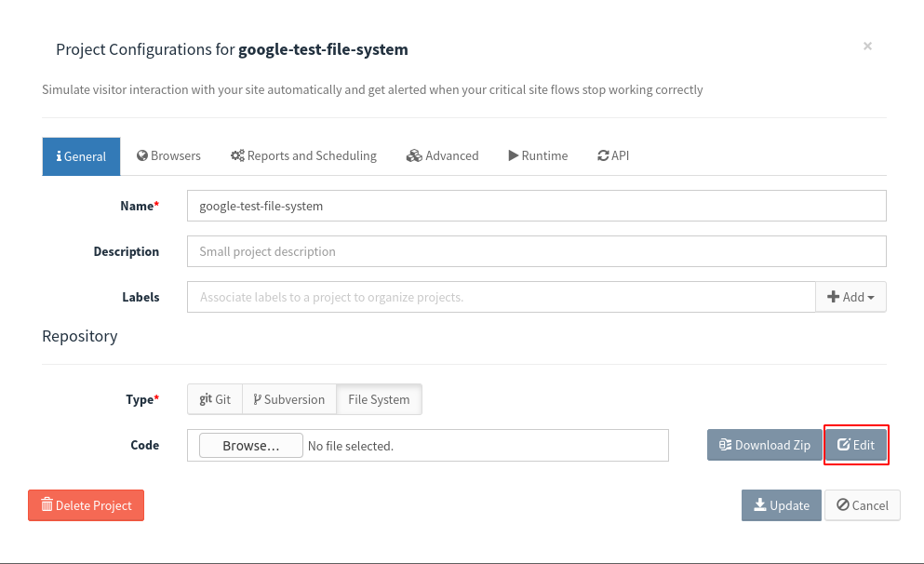Click the play icon on Runtime tab
The height and width of the screenshot is (564, 924).
coord(514,155)
